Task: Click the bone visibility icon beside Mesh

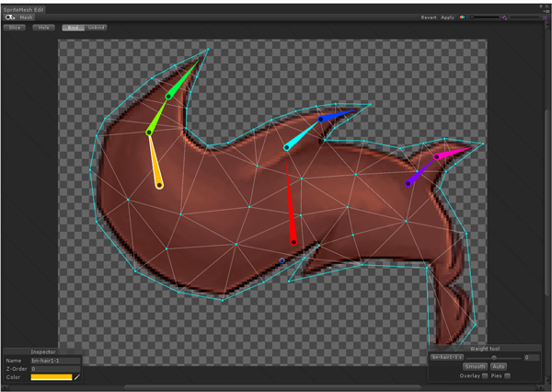Action: coord(10,17)
